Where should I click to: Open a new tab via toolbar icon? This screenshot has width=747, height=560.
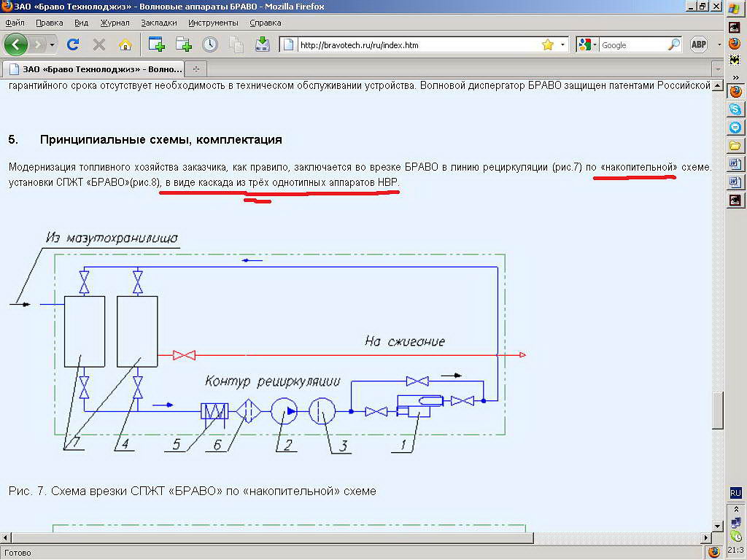(157, 44)
